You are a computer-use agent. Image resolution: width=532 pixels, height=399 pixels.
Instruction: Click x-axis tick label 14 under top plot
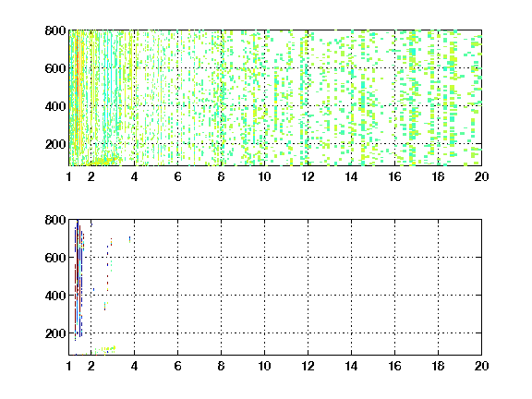point(351,176)
